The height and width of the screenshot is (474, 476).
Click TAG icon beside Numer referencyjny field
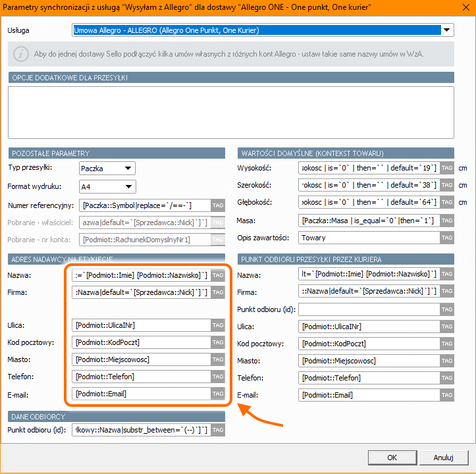[218, 205]
